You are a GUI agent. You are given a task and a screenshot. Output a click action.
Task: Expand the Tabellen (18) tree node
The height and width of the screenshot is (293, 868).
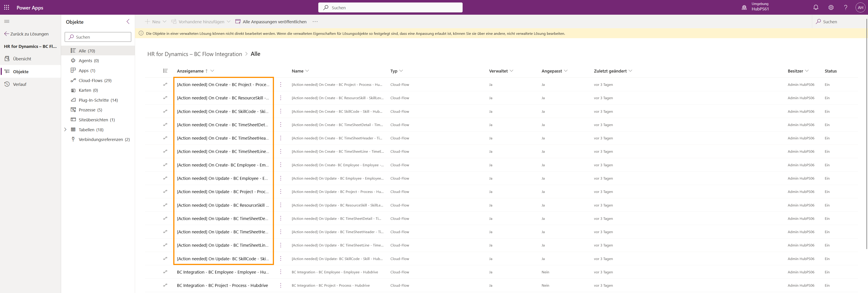[65, 129]
